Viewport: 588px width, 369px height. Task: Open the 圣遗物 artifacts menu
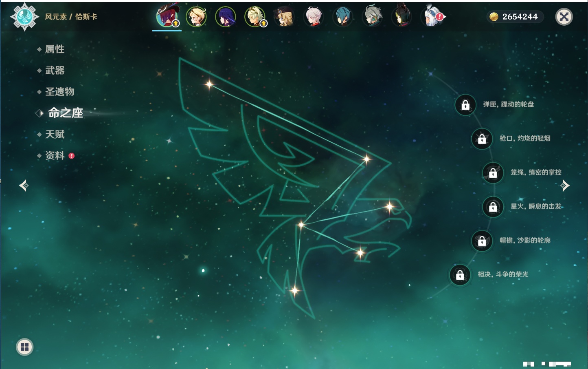(x=59, y=92)
